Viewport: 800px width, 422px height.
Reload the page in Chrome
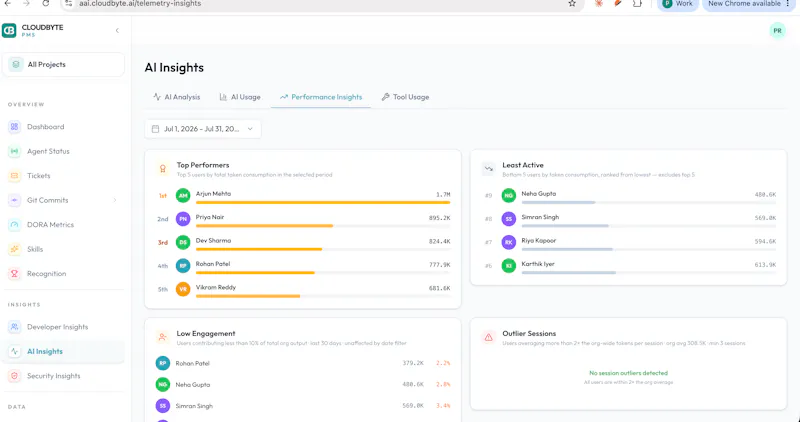(x=45, y=4)
